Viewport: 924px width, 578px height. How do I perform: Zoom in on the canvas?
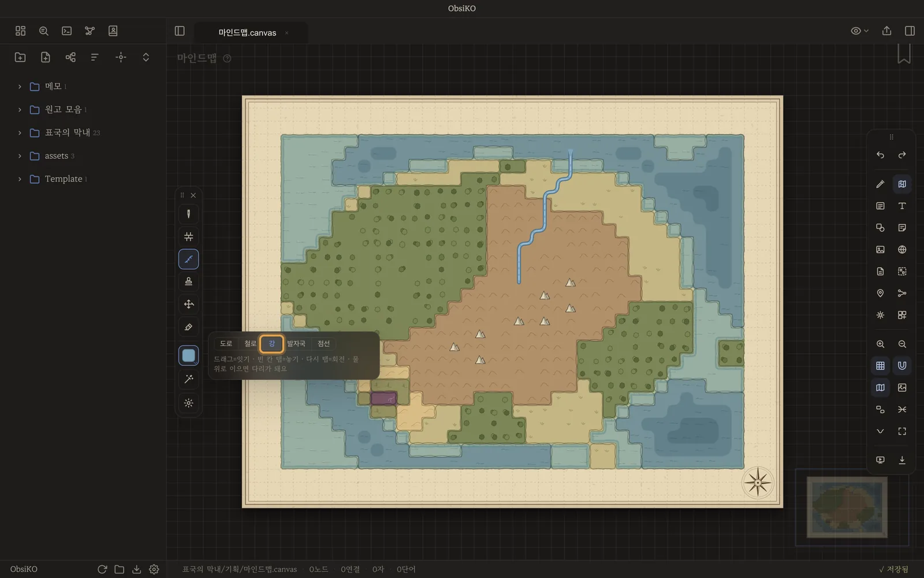[880, 344]
